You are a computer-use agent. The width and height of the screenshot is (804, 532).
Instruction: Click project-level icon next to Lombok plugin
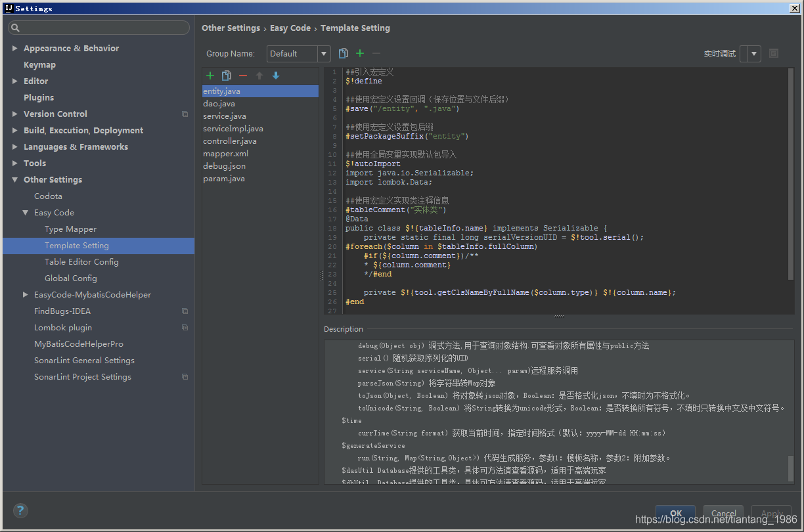185,328
